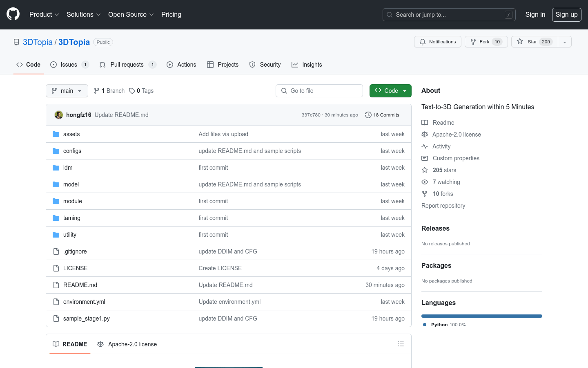Click the fork icon beside 10 forks
The width and height of the screenshot is (588, 368).
pos(425,194)
